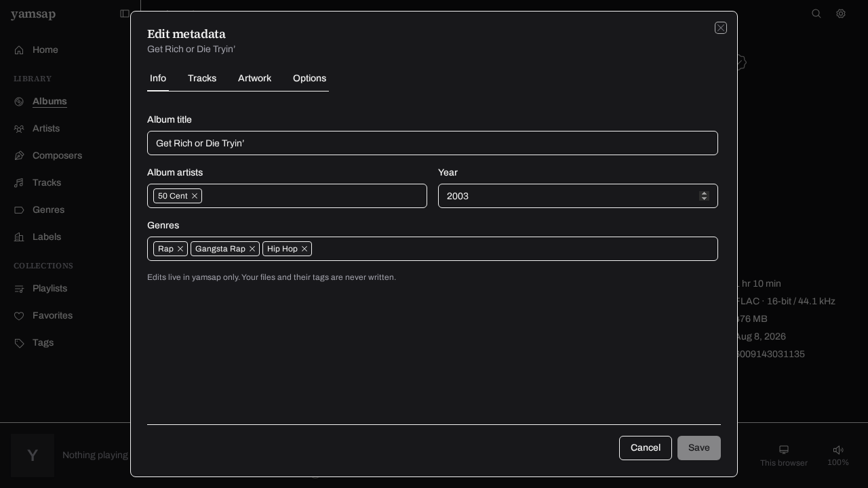This screenshot has height=488, width=868.
Task: Click the Tracks music note icon
Action: coord(19,183)
